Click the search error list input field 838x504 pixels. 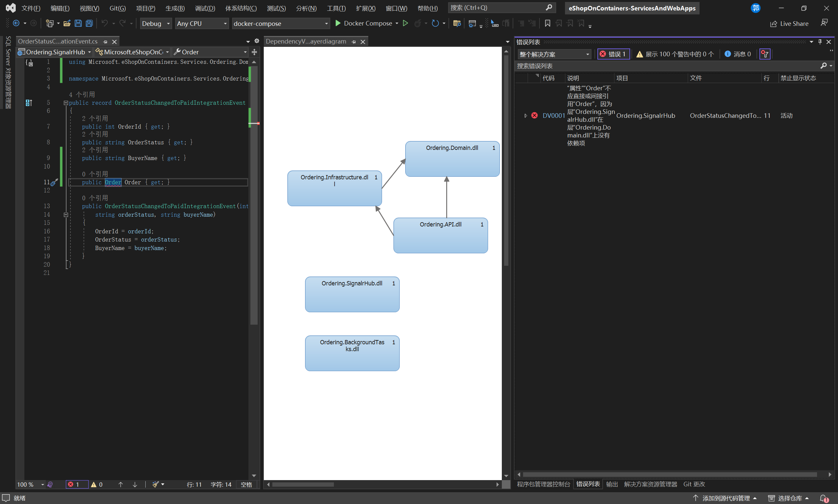[666, 66]
